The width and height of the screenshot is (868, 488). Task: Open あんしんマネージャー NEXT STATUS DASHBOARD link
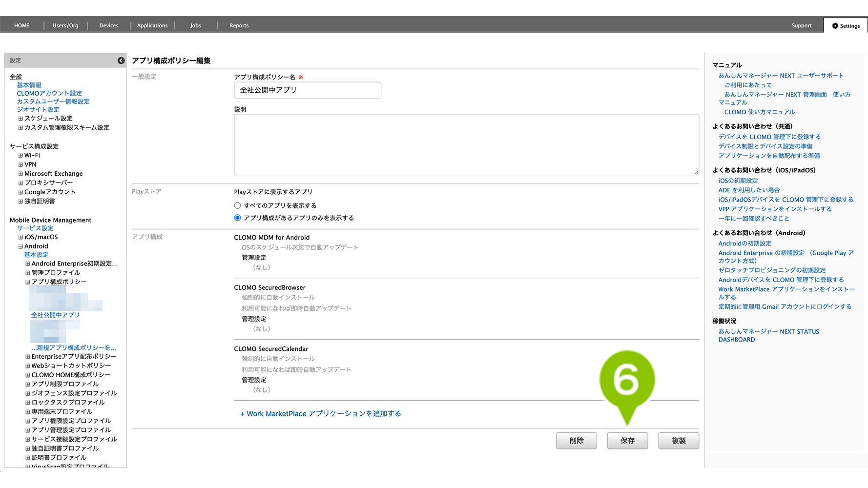click(769, 335)
